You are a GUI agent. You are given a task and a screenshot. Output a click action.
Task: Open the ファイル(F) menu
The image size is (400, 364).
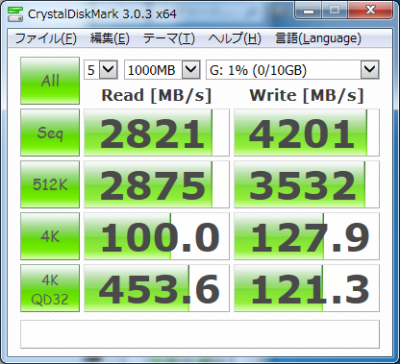click(46, 39)
